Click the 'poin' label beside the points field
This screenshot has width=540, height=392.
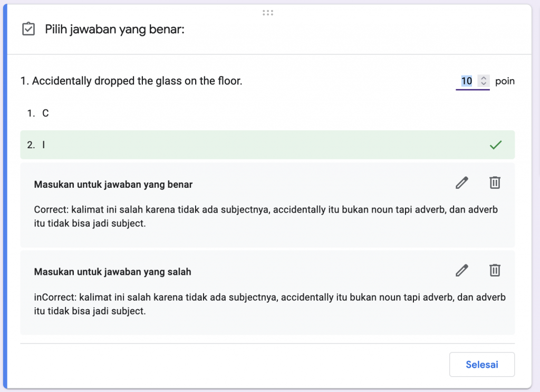click(x=505, y=81)
